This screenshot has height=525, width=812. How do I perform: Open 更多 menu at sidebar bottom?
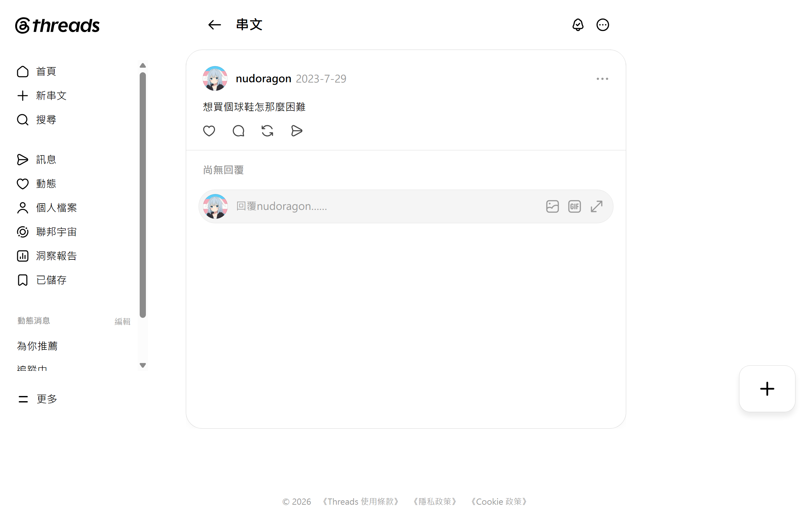38,399
